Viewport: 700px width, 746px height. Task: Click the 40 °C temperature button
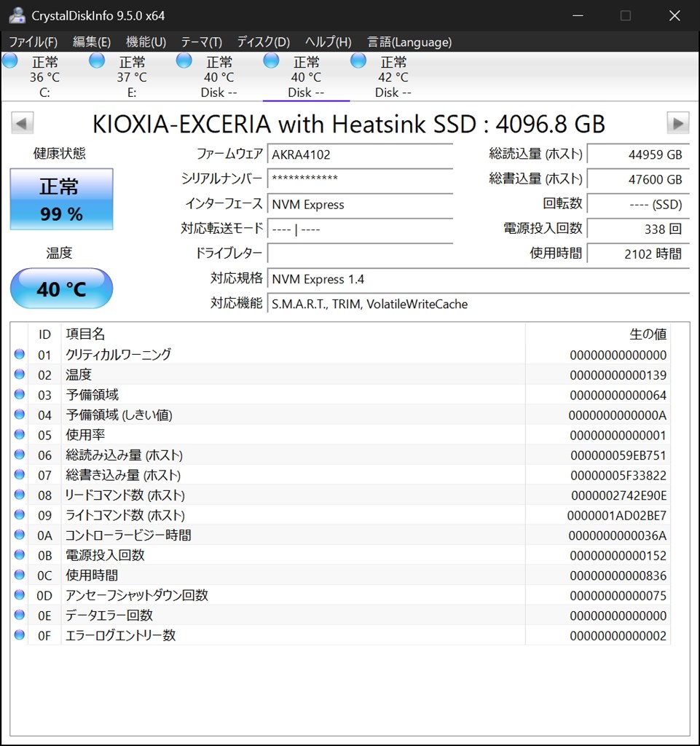tap(61, 288)
